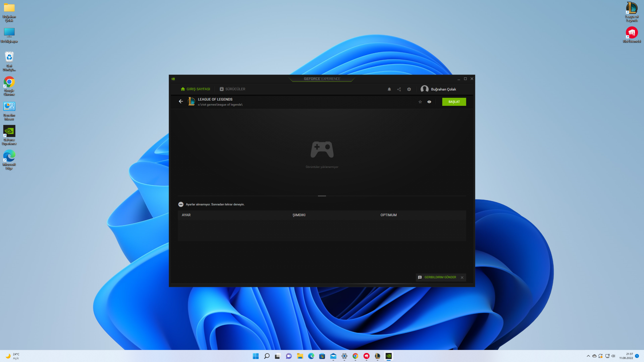The height and width of the screenshot is (362, 644).
Task: Open the GeForce Experience settings gear
Action: [409, 89]
